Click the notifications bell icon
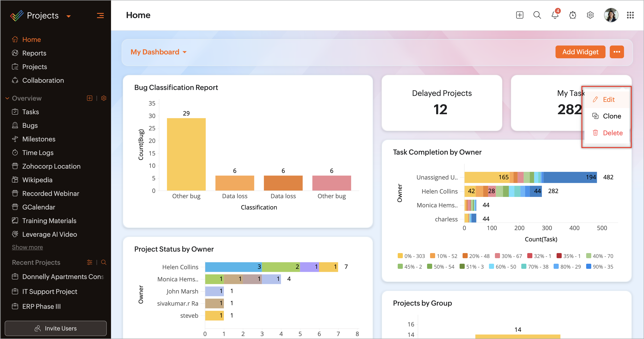This screenshot has height=339, width=644. tap(554, 15)
